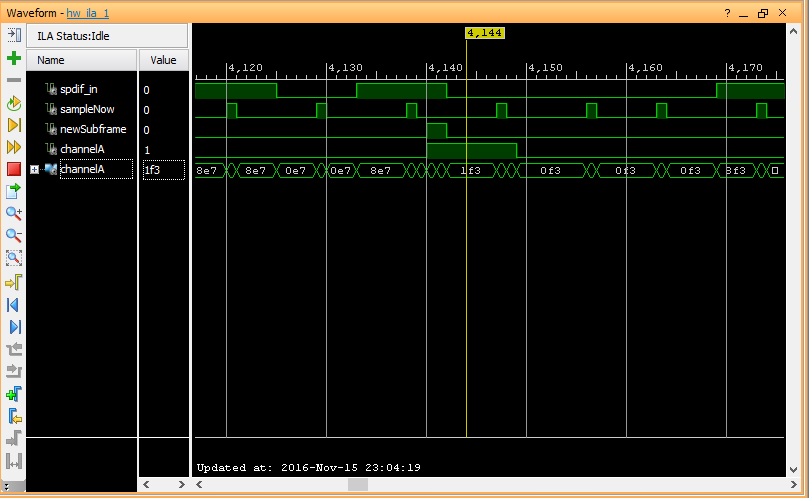
Task: Click the Name column header
Action: point(50,60)
